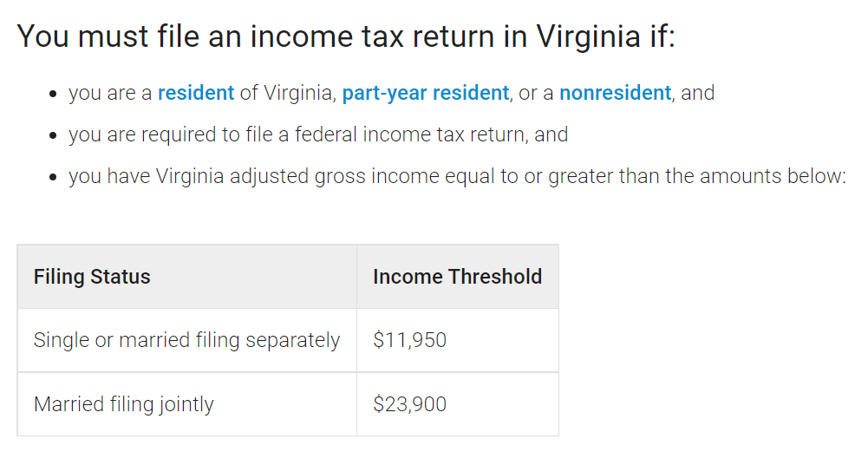Open the "resident" link
The image size is (868, 465).
pos(196,93)
